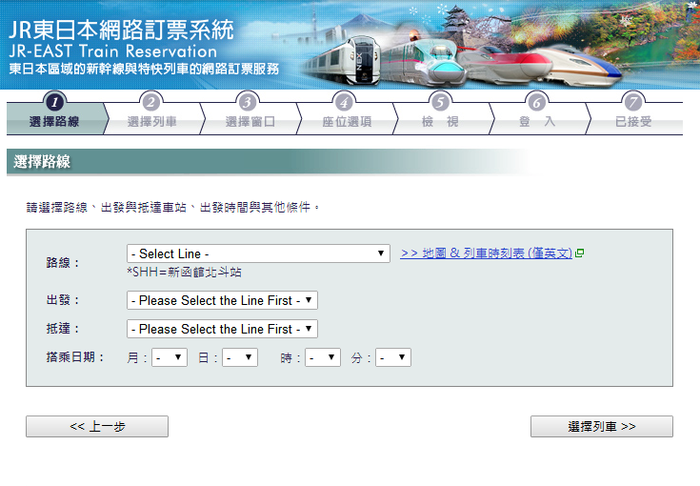The image size is (700, 486).
Task: Open the 抵達 arrival station dropdown
Action: 222,329
